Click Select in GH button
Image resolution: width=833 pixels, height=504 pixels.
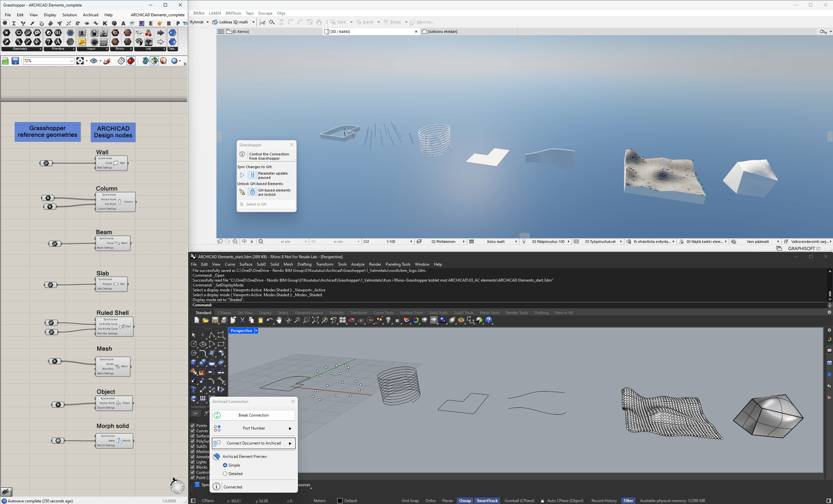(x=267, y=204)
